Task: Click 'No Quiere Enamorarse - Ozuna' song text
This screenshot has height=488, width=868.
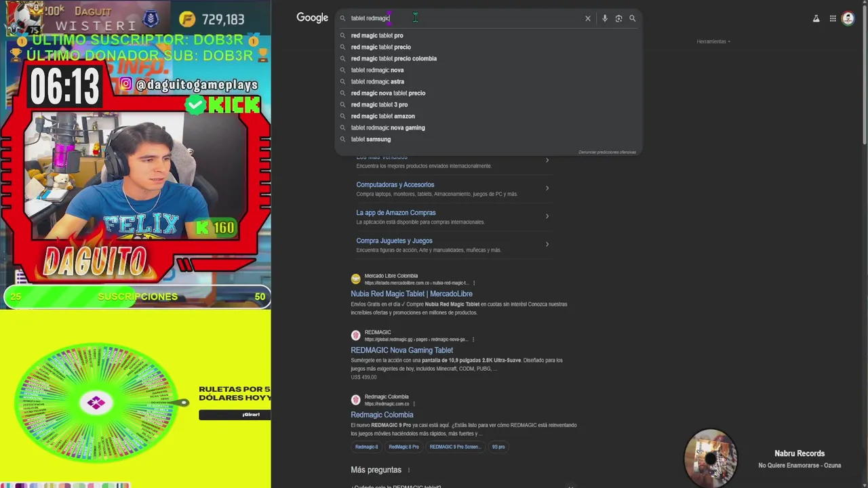Action: point(800,466)
